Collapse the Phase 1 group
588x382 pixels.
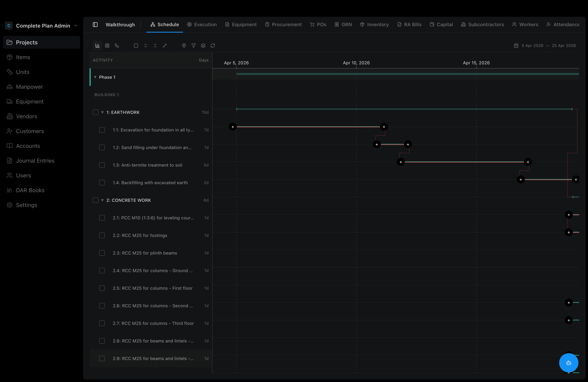[95, 77]
